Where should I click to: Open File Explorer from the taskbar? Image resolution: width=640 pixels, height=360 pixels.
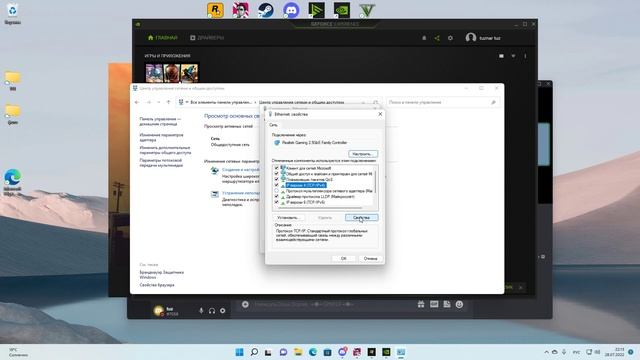pyautogui.click(x=298, y=352)
